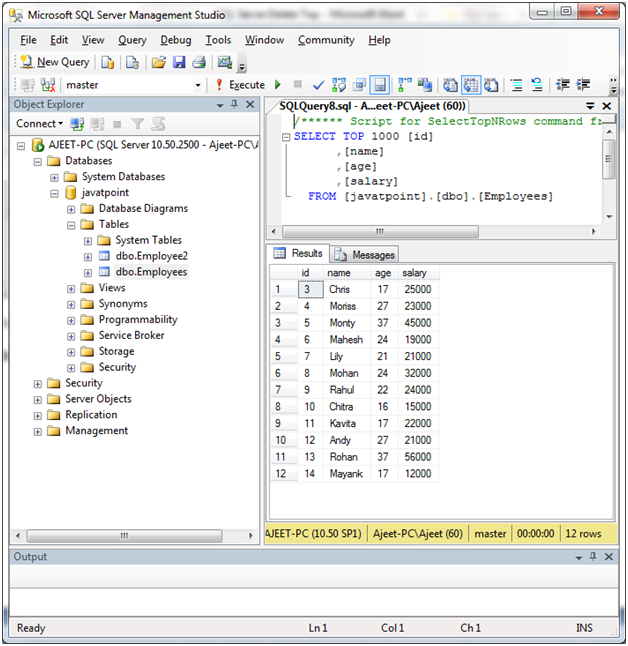Comment out the selected lines
The width and height of the screenshot is (628, 646).
point(516,85)
